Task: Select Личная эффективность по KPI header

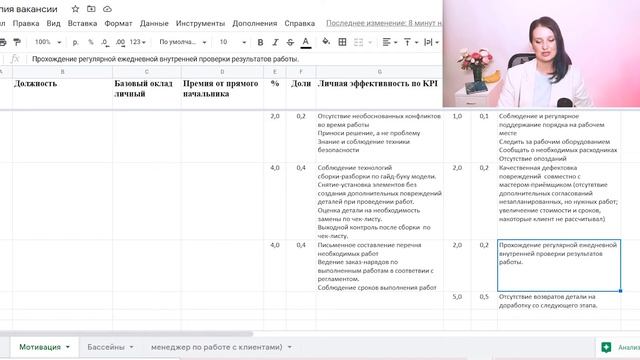Action: 380,93
